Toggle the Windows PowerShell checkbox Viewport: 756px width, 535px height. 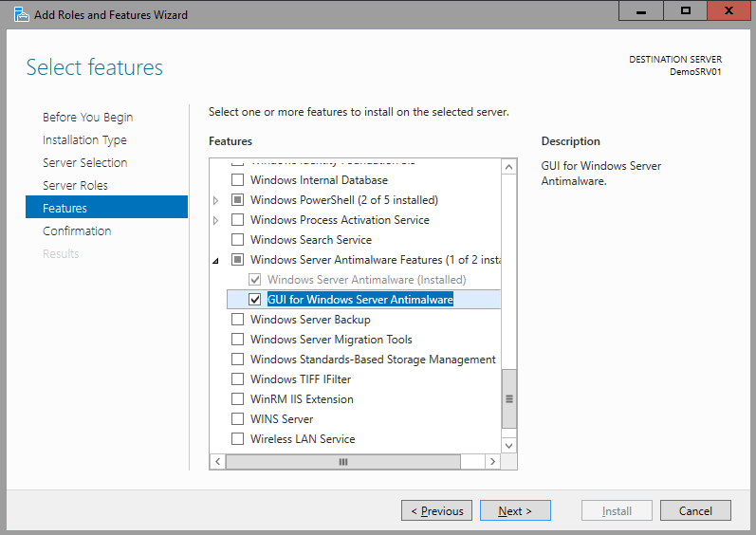[238, 199]
